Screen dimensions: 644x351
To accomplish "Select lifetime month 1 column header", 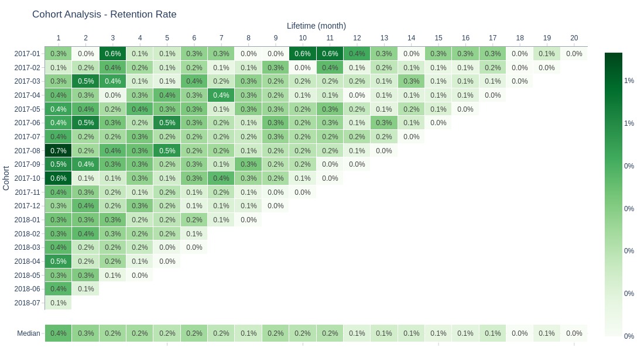I will coord(59,38).
